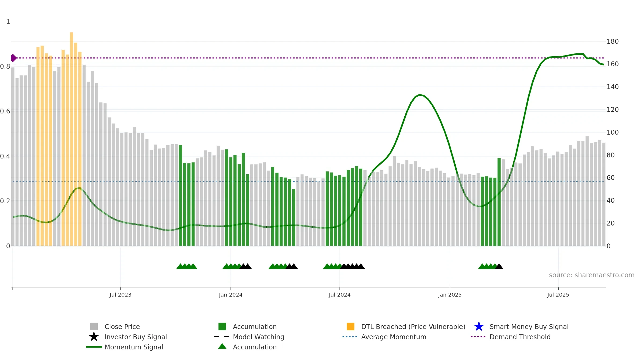
Task: Click the green Momentum Signal legend line
Action: [x=94, y=347]
